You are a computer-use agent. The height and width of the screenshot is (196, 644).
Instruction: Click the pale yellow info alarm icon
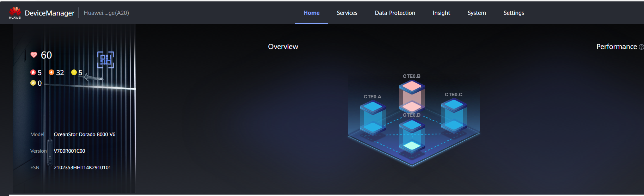click(x=33, y=83)
